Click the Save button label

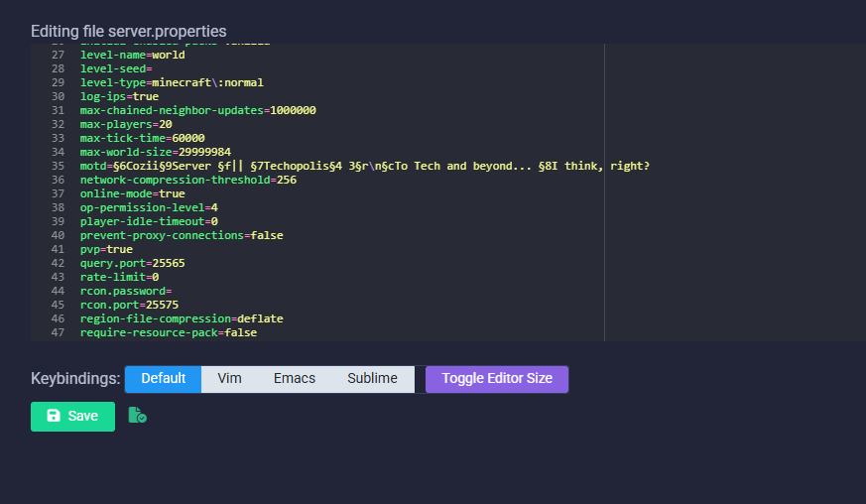(x=82, y=417)
